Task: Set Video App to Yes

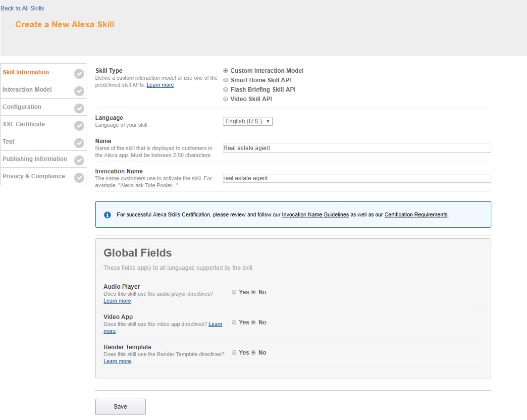Action: tap(234, 322)
